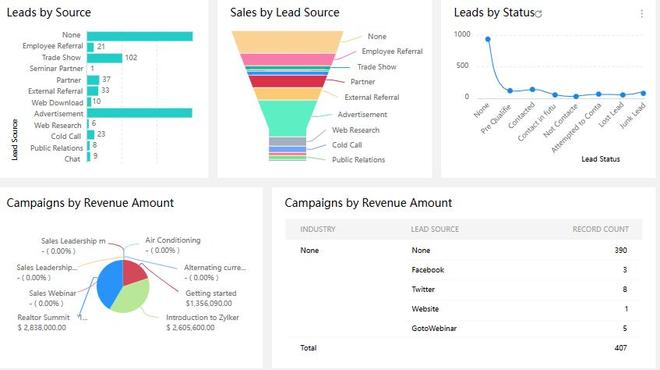Screen dimensions: 660x370
Task: Select the green Advertisement funnel segment
Action: pos(286,118)
